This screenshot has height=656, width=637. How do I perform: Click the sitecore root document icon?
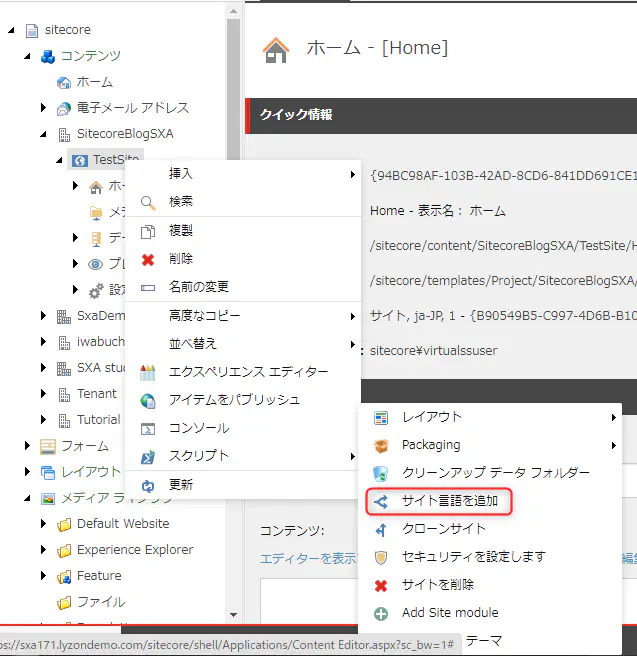(x=32, y=30)
